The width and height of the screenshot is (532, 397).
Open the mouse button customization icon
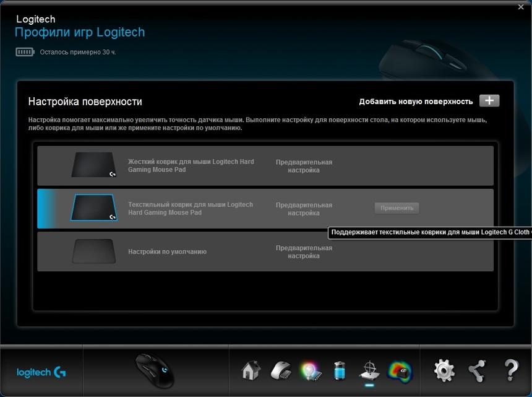point(280,371)
